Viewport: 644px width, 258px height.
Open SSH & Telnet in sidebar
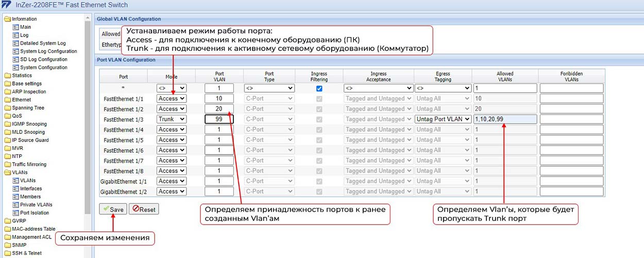tap(27, 253)
